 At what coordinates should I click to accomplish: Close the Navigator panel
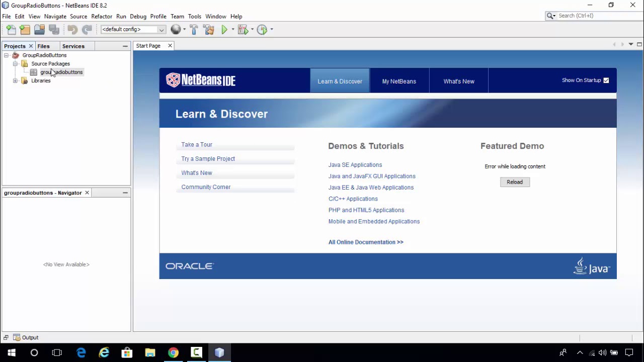[87, 193]
